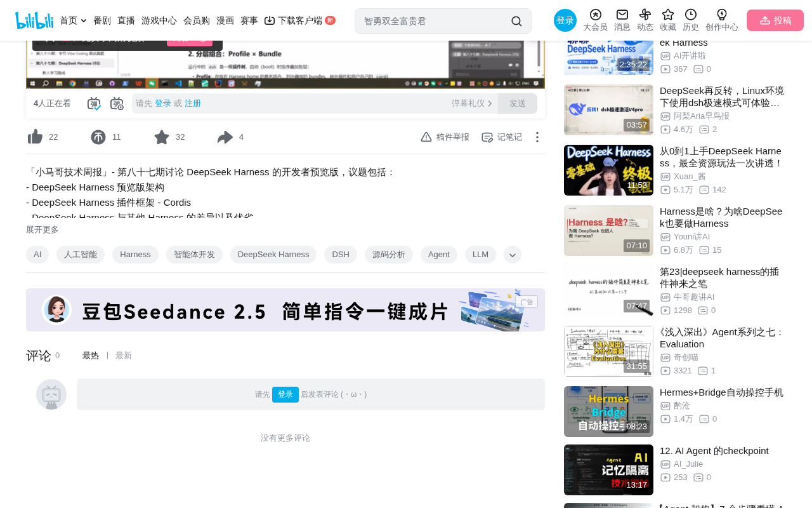Viewport: 812px width, 508px height.
Task: Open 从0到1上手DeepSeek Harness video thumbnail
Action: (x=608, y=170)
